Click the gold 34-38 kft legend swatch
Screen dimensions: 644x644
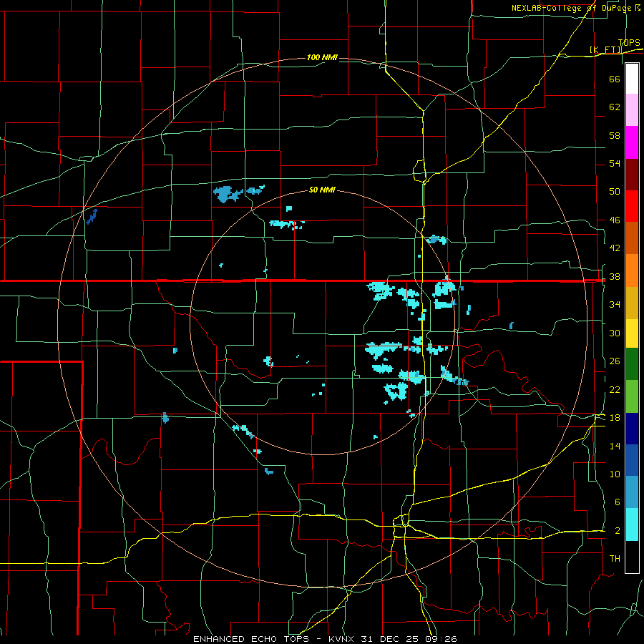click(x=632, y=303)
